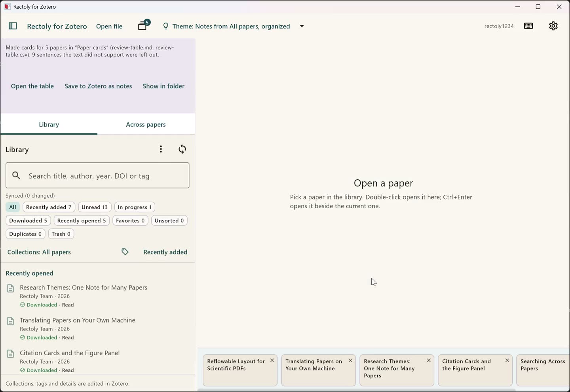Screen dimensions: 570x392
Task: Filter by In progress 1
Action: click(135, 207)
